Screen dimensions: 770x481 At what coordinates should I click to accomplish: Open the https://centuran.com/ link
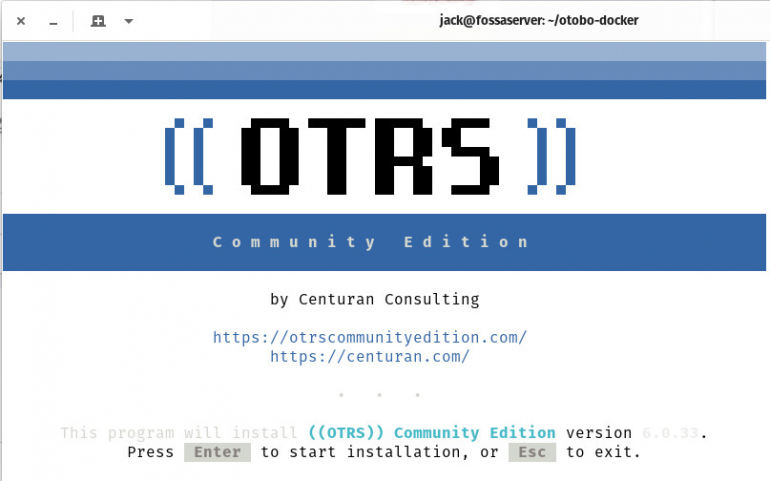click(370, 356)
